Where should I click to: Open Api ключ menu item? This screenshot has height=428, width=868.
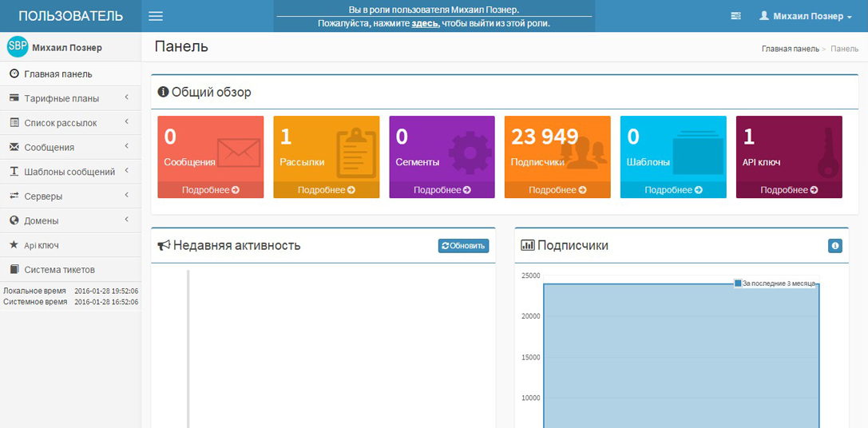[71, 244]
